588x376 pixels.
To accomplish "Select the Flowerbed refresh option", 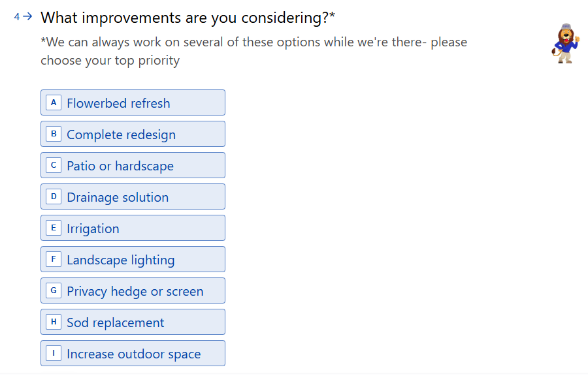I will click(133, 103).
